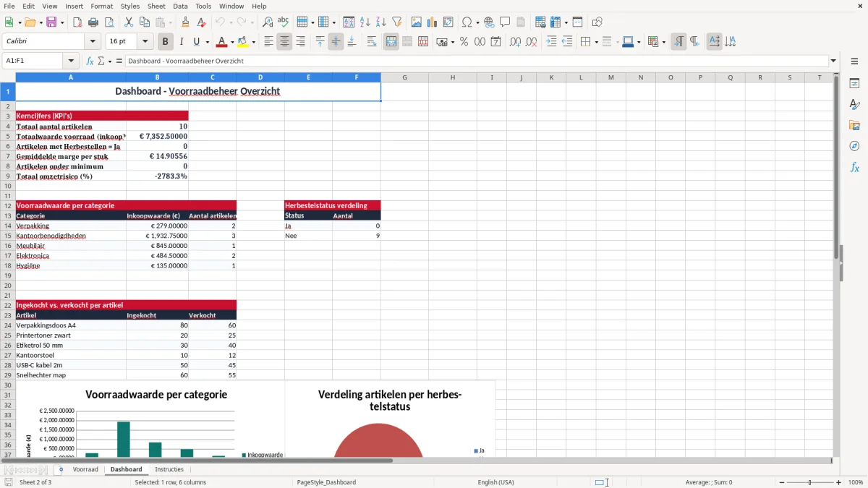Add a decimal place
The image size is (868, 488).
(x=515, y=42)
